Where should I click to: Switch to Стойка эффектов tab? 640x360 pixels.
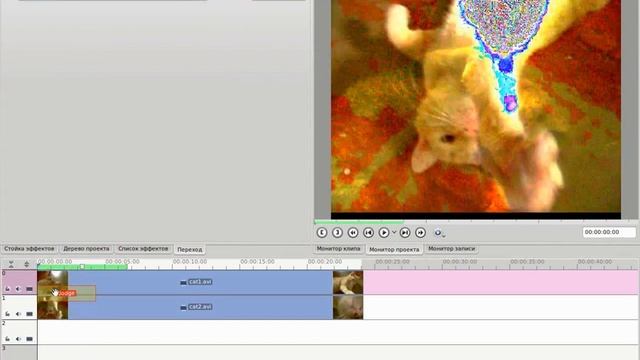pyautogui.click(x=29, y=249)
